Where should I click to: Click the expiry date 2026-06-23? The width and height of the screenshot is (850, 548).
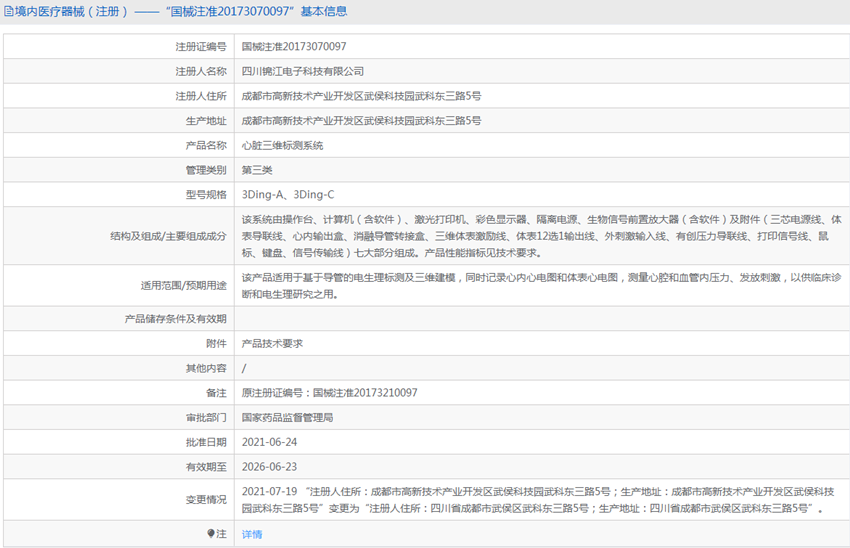click(x=269, y=466)
